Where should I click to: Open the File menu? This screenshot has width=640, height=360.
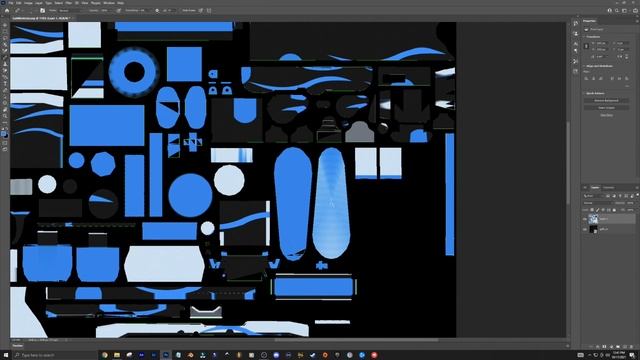(11, 3)
